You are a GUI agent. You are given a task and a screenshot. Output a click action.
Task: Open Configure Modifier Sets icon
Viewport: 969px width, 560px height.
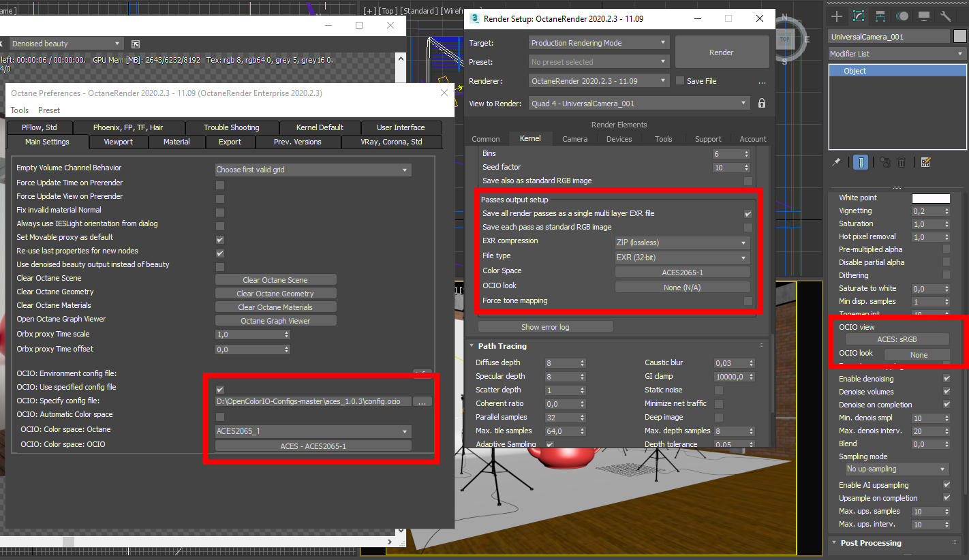(x=925, y=162)
